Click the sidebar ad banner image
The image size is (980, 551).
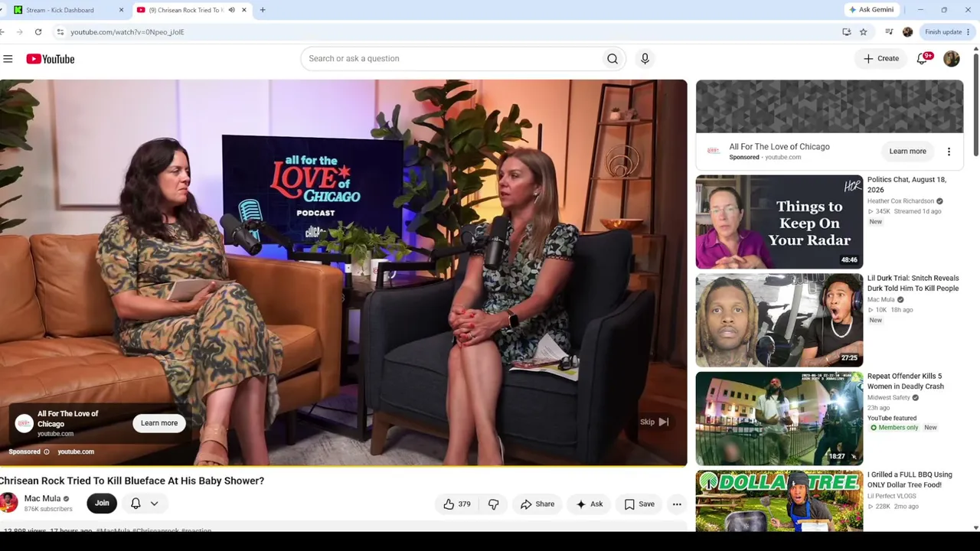(x=829, y=107)
